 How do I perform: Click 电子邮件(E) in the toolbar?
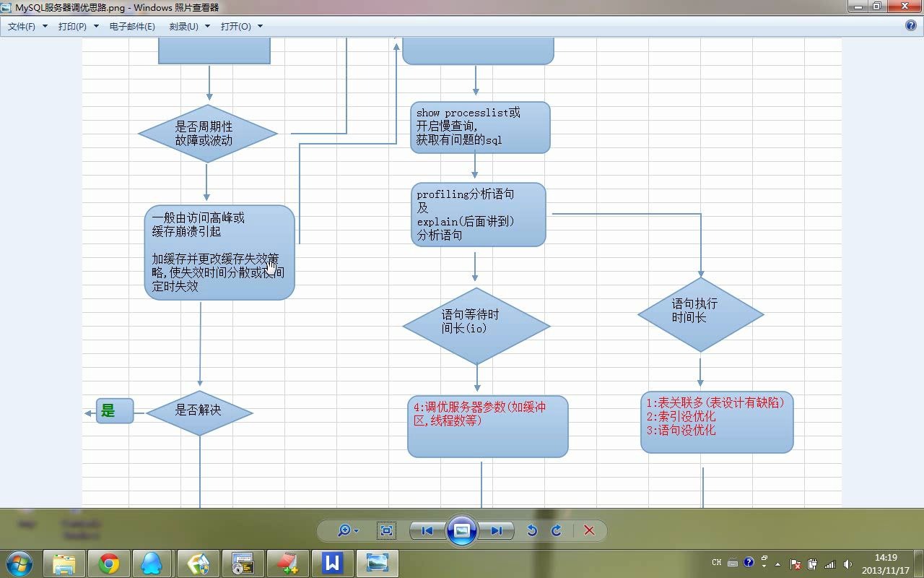pos(132,26)
